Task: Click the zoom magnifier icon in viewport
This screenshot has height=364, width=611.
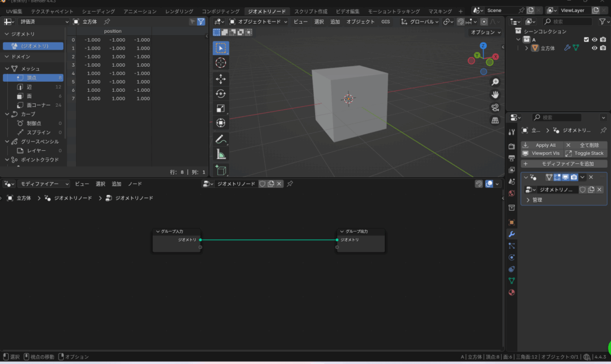Action: (495, 82)
